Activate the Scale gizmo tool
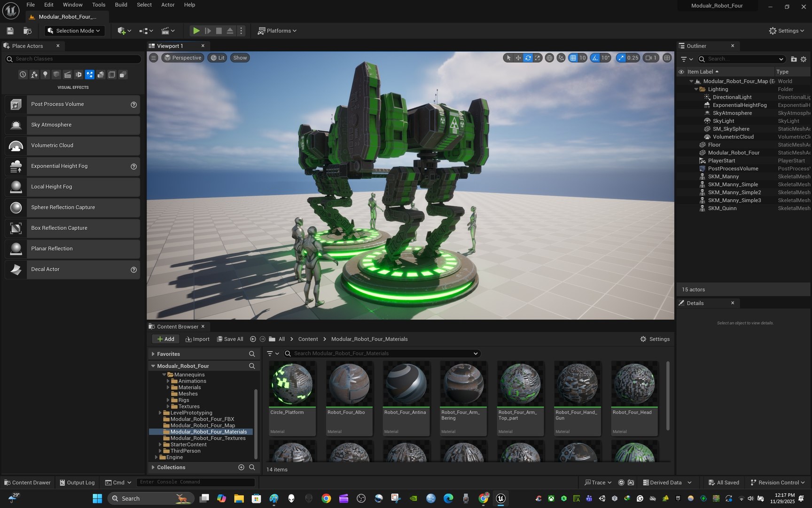Screen dimensions: 812x508 coord(538,58)
